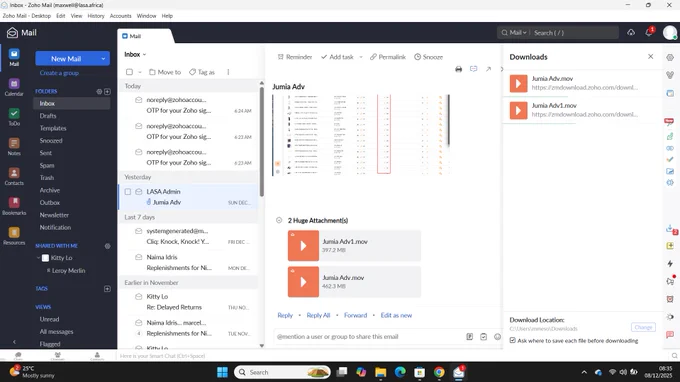The width and height of the screenshot is (680, 382).
Task: Click Reply All link
Action: 318,315
